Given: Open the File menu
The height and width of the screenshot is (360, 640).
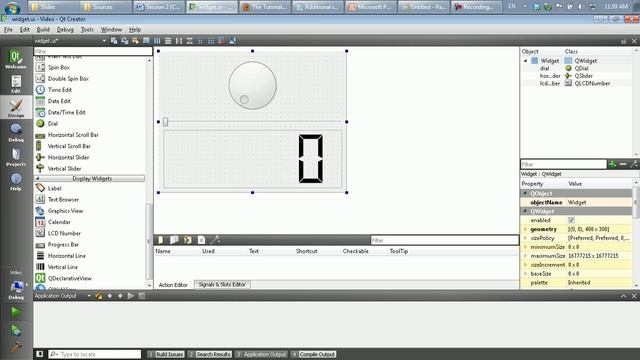Looking at the screenshot, I should [8, 29].
